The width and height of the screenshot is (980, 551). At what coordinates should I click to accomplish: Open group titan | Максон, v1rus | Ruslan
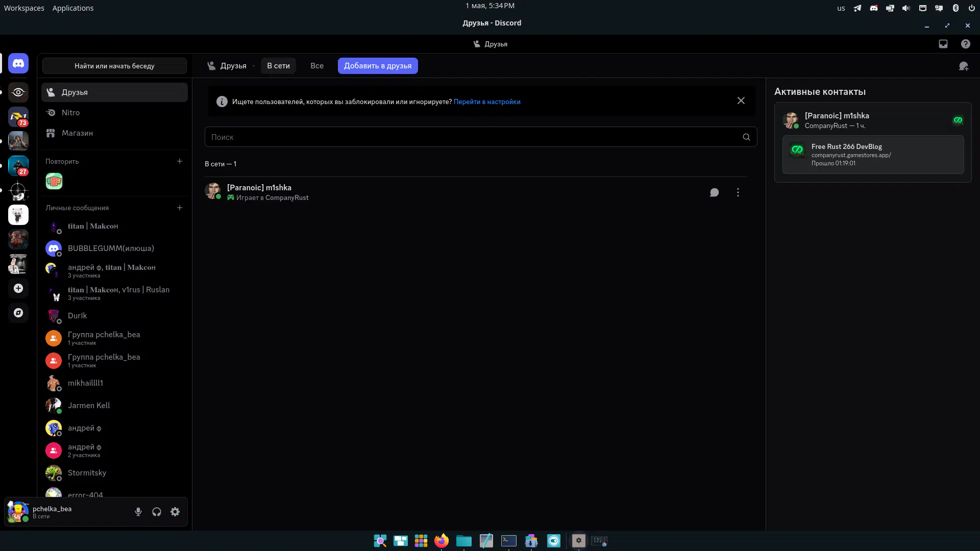114,293
